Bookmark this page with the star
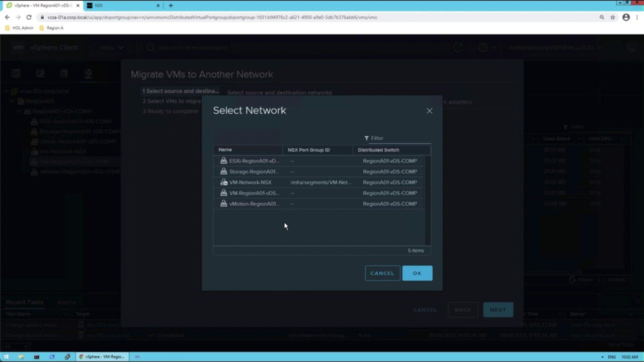Screen dimensions: 644x362 click(x=613, y=17)
